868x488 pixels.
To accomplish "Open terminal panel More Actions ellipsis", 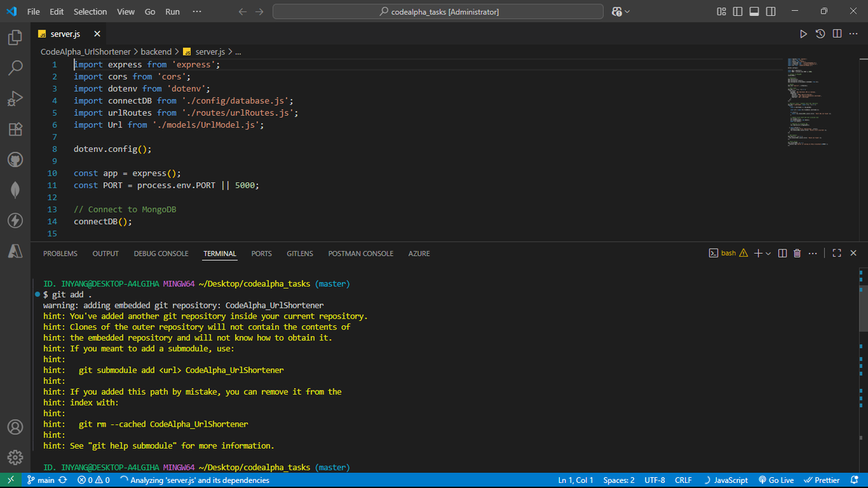I will coord(812,253).
